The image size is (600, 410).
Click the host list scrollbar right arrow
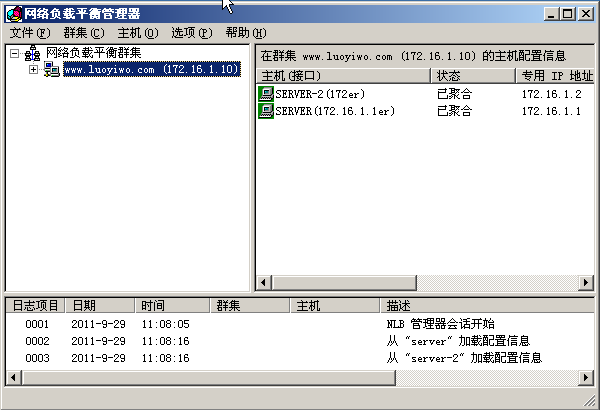coord(586,283)
